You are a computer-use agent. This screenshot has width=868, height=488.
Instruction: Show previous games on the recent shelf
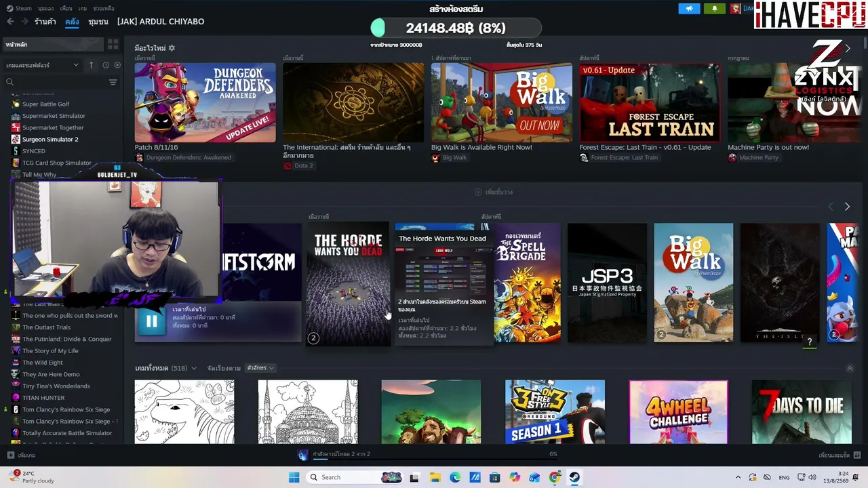coord(831,206)
